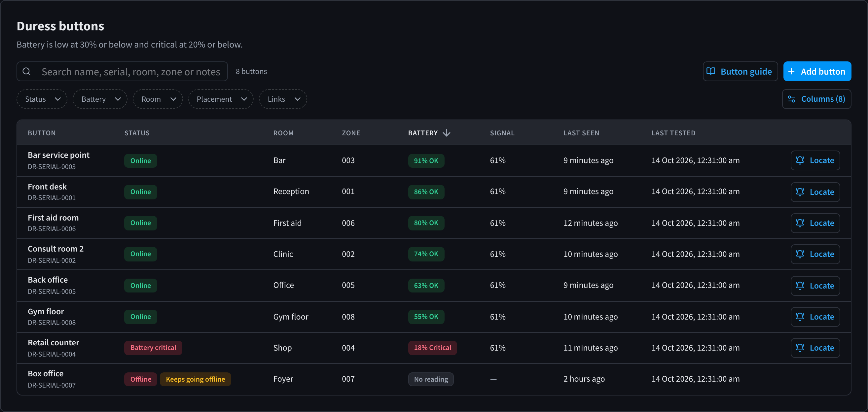
Task: Click the Battery column sort arrow
Action: click(447, 133)
